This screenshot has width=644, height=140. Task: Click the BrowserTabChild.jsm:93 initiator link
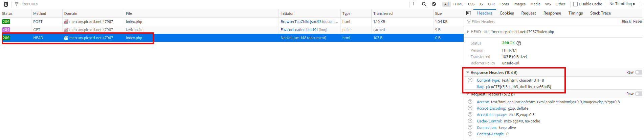click(301, 22)
